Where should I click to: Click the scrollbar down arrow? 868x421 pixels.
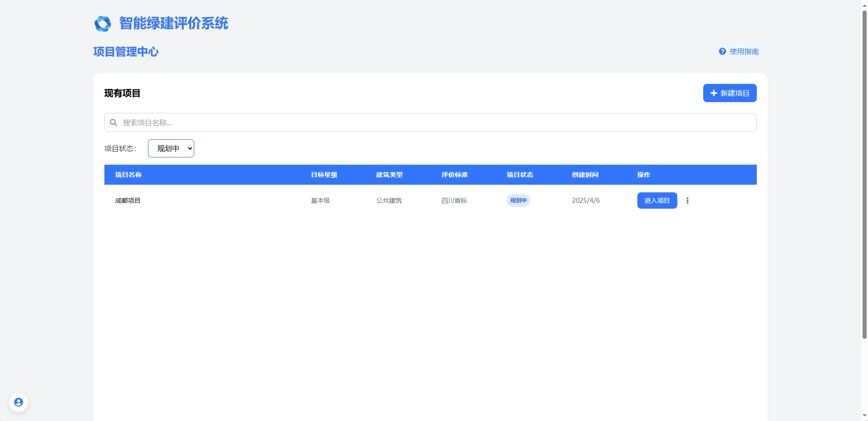point(864,416)
